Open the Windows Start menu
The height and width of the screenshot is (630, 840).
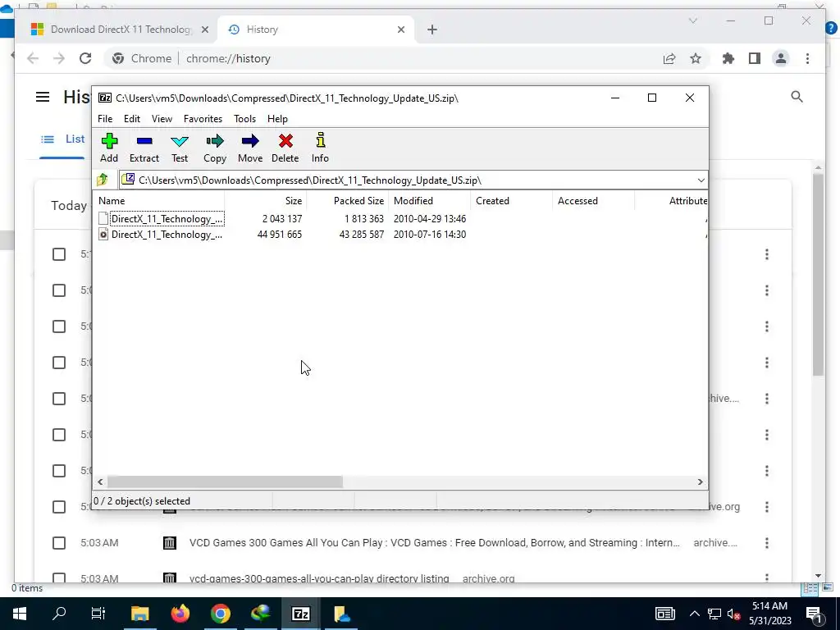20,614
